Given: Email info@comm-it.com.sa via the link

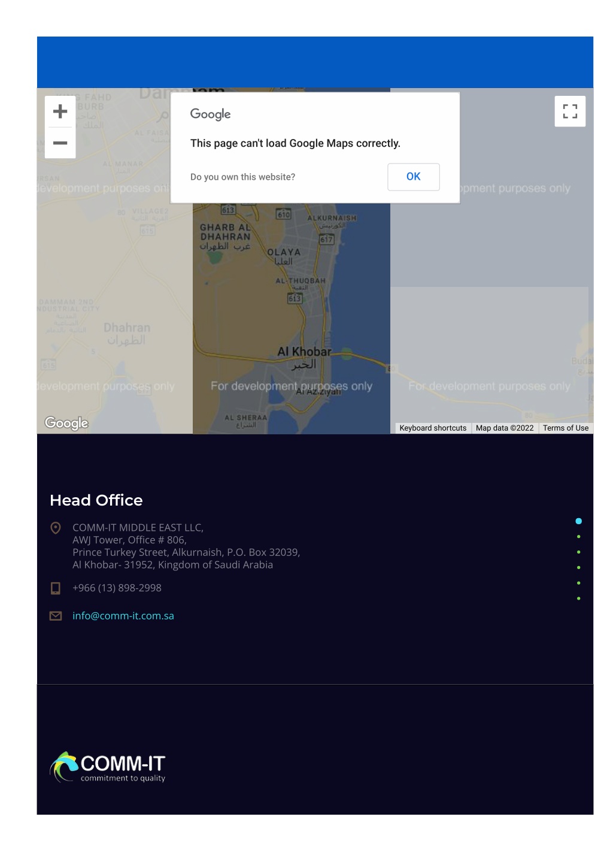Looking at the screenshot, I should 123,616.
